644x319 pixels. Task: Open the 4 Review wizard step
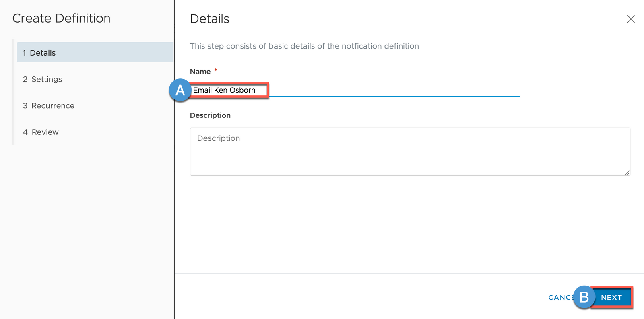click(41, 132)
